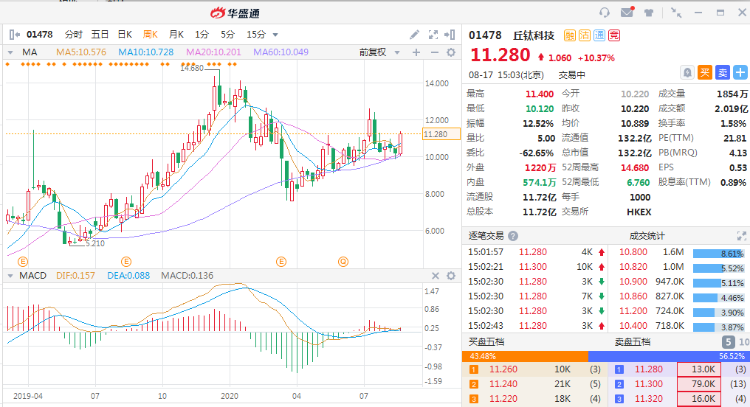
Task: Click the 43.48% orange bid ratio bar
Action: 525,356
